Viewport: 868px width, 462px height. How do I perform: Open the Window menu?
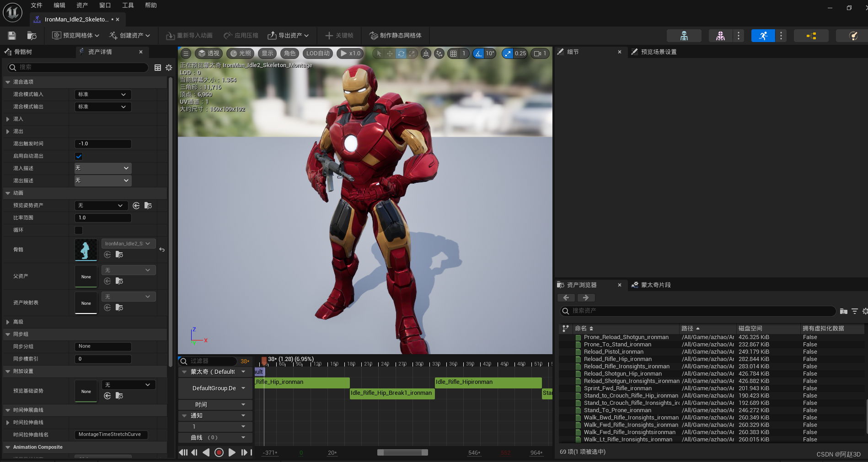coord(105,5)
